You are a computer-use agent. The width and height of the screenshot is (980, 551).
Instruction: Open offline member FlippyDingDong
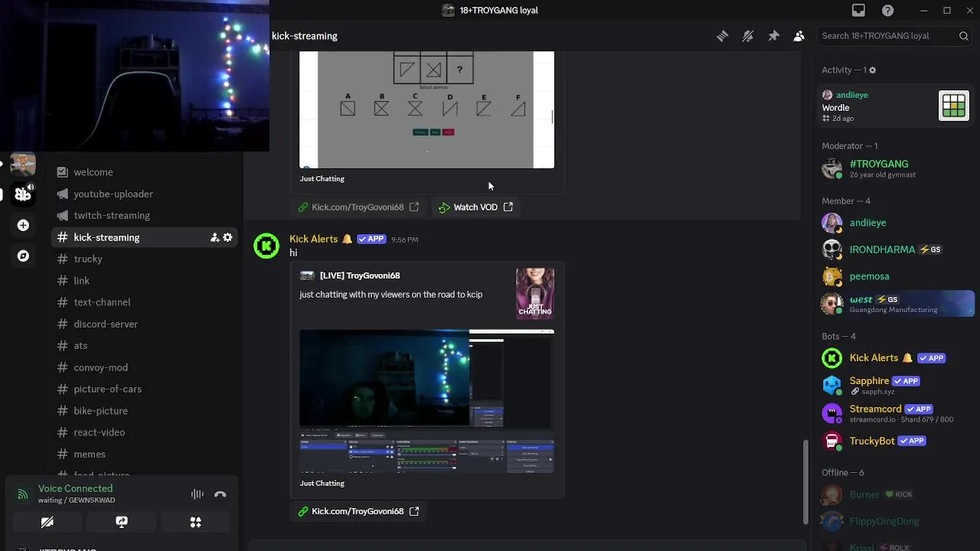(896, 521)
